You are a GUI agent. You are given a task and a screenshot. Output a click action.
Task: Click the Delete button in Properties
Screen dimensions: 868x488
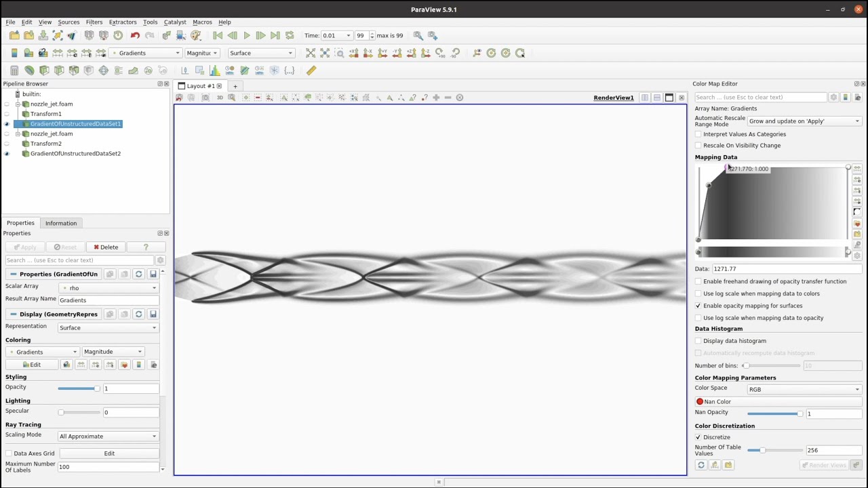[106, 247]
